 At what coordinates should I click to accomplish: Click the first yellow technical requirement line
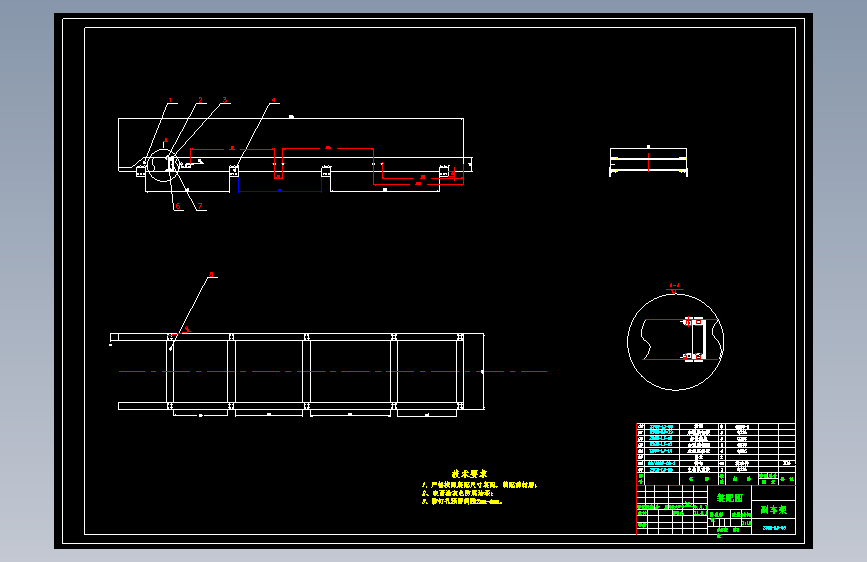tap(479, 485)
